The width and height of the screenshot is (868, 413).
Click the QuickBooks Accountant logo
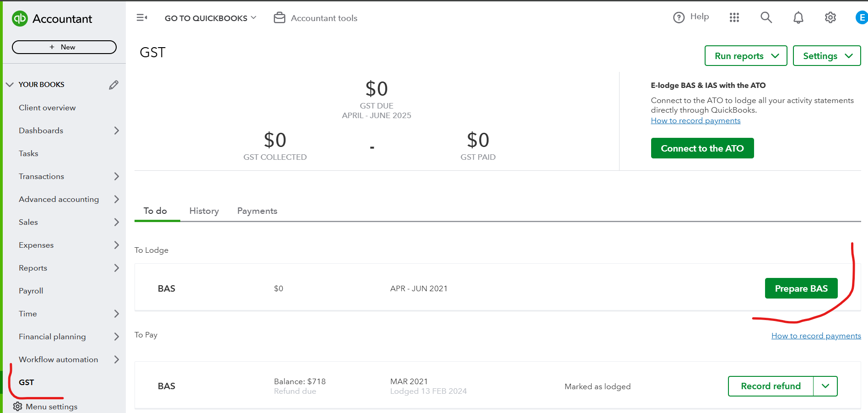click(52, 19)
